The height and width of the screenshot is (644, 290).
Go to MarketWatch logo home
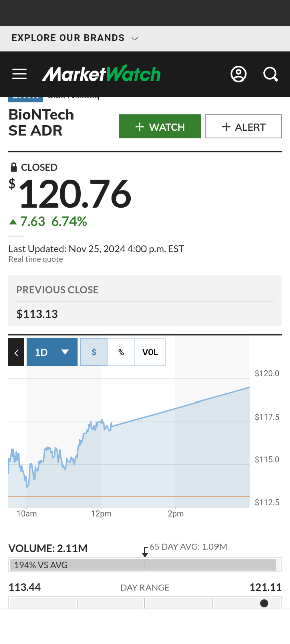point(101,74)
